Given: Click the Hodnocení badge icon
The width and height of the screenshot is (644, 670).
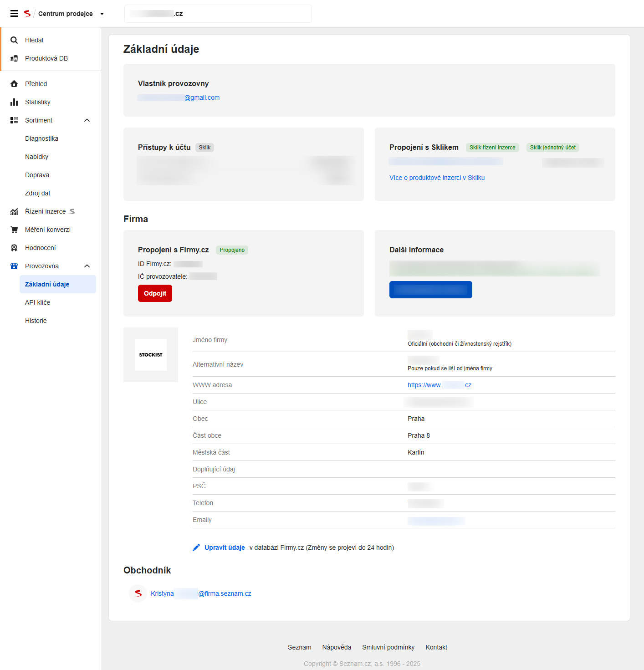Looking at the screenshot, I should pos(14,248).
